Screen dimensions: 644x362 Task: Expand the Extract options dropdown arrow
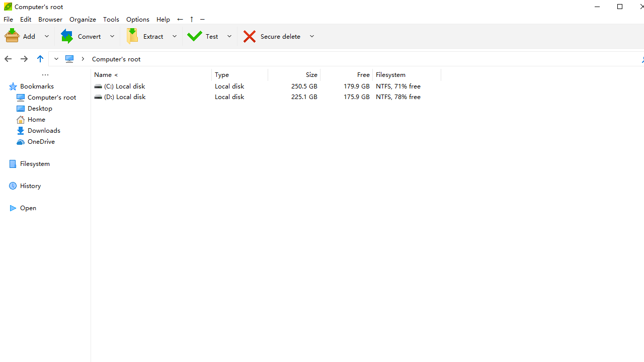pos(175,36)
